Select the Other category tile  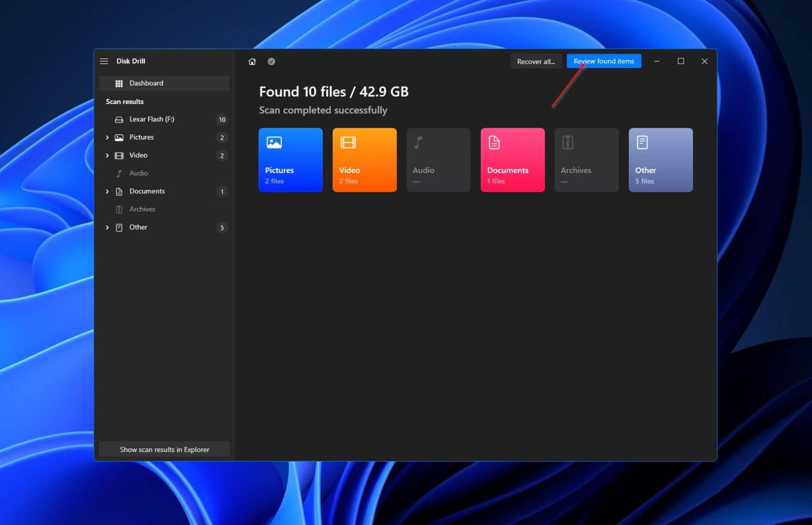tap(660, 160)
